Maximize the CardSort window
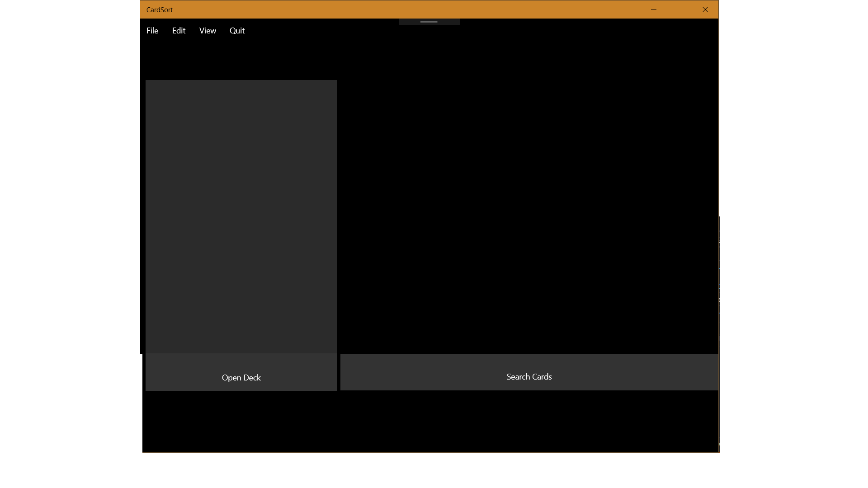 tap(679, 9)
